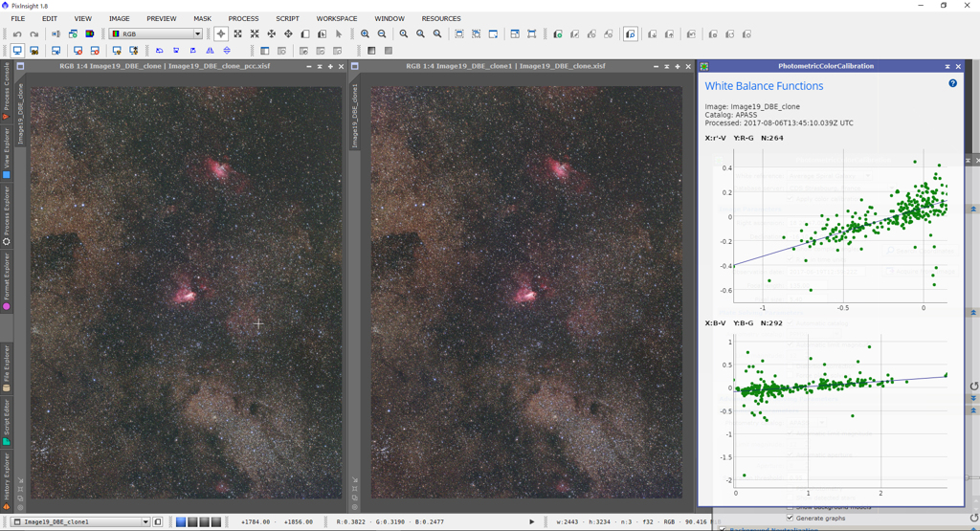This screenshot has height=531, width=980.
Task: Select the blue workspace swatch in status bar
Action: coord(181,521)
